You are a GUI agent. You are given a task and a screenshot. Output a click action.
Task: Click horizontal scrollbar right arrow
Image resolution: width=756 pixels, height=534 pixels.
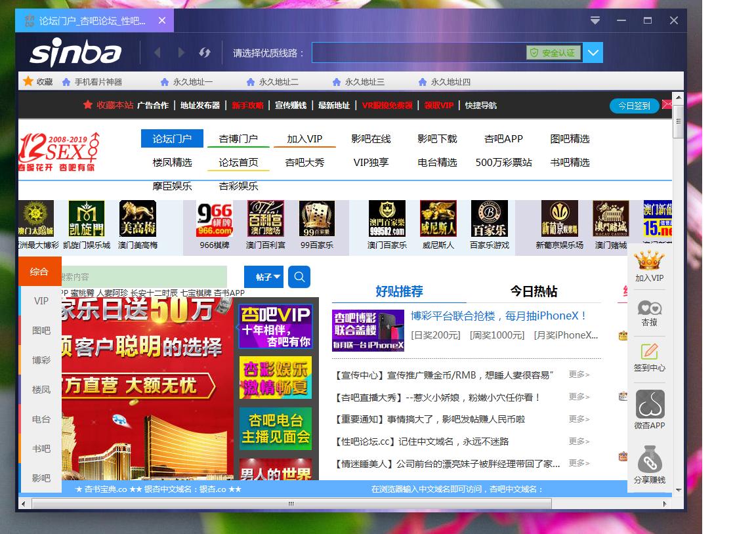click(x=664, y=504)
